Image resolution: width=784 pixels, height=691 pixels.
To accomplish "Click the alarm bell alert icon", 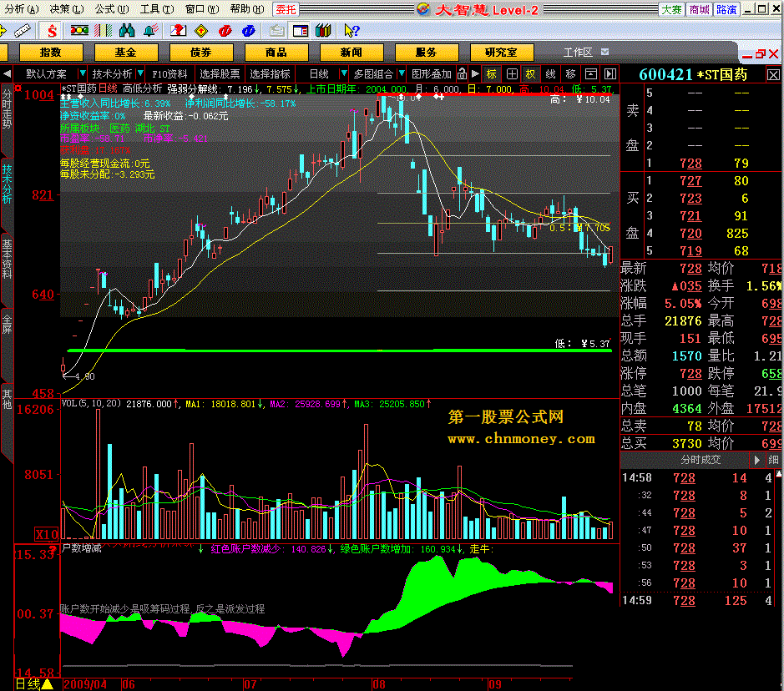I will (150, 31).
